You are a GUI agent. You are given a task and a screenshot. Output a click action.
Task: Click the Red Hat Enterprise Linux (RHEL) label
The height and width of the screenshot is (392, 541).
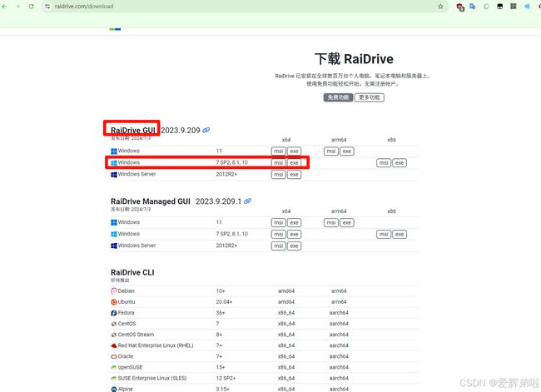(x=156, y=345)
